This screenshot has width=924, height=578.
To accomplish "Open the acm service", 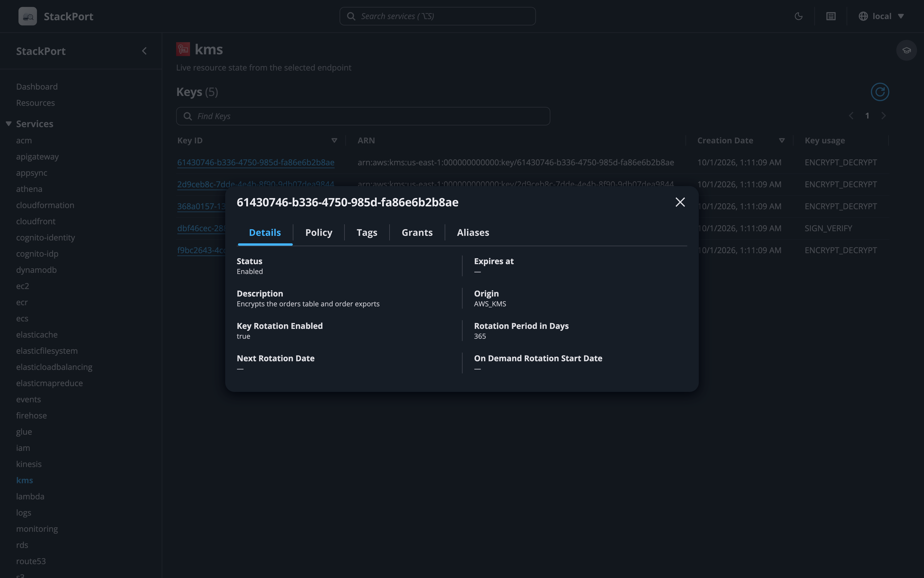I will (x=24, y=140).
